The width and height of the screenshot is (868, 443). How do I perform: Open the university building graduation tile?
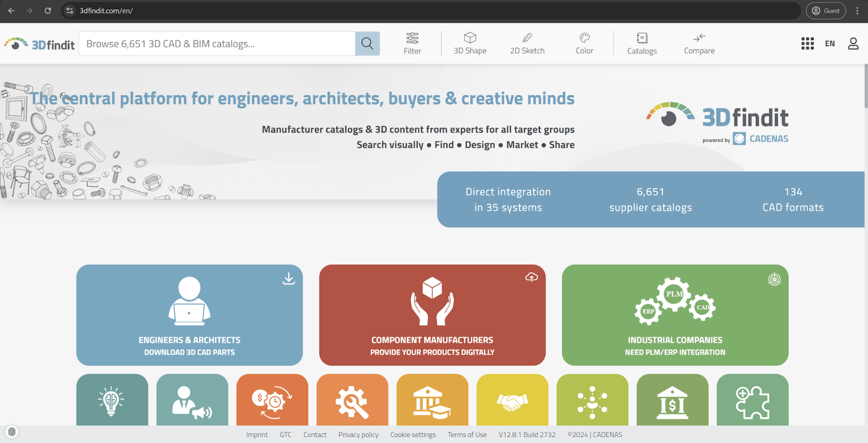coord(432,400)
